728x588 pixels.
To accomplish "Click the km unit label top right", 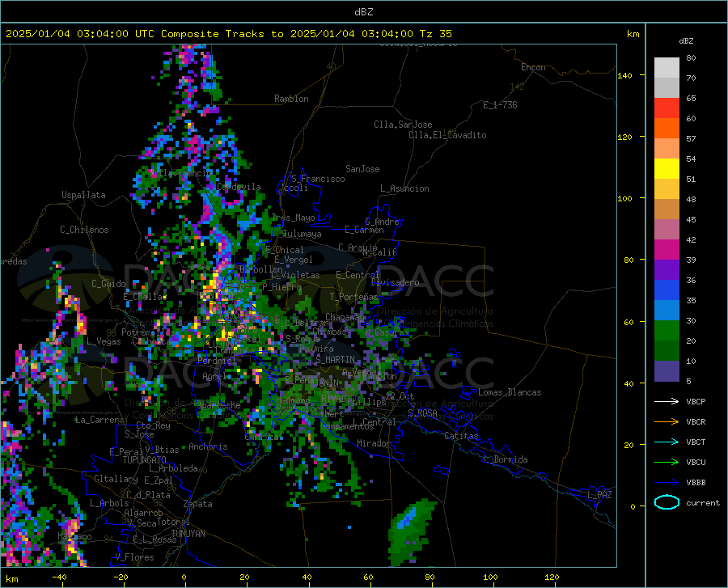I will point(633,34).
